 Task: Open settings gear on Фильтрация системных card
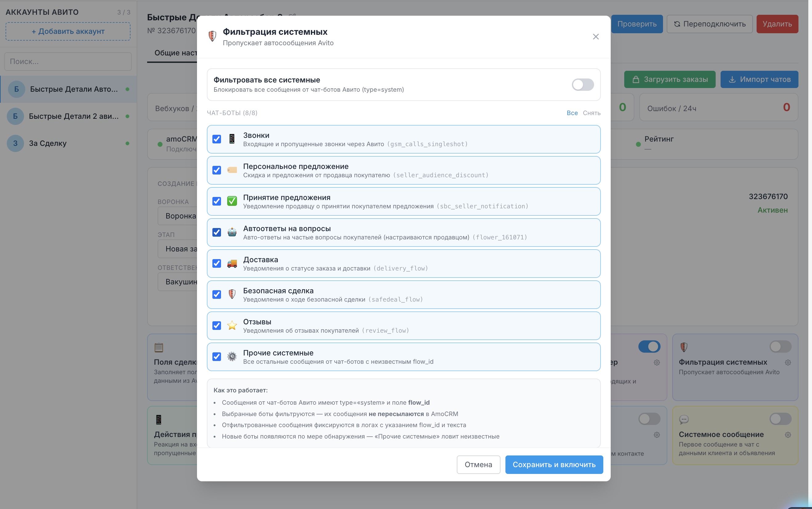click(x=788, y=363)
